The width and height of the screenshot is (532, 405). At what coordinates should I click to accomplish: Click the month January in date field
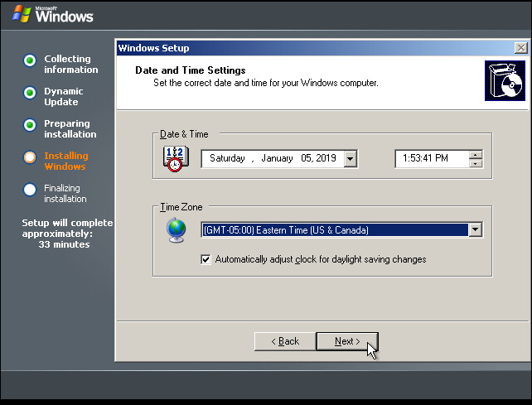pyautogui.click(x=277, y=158)
